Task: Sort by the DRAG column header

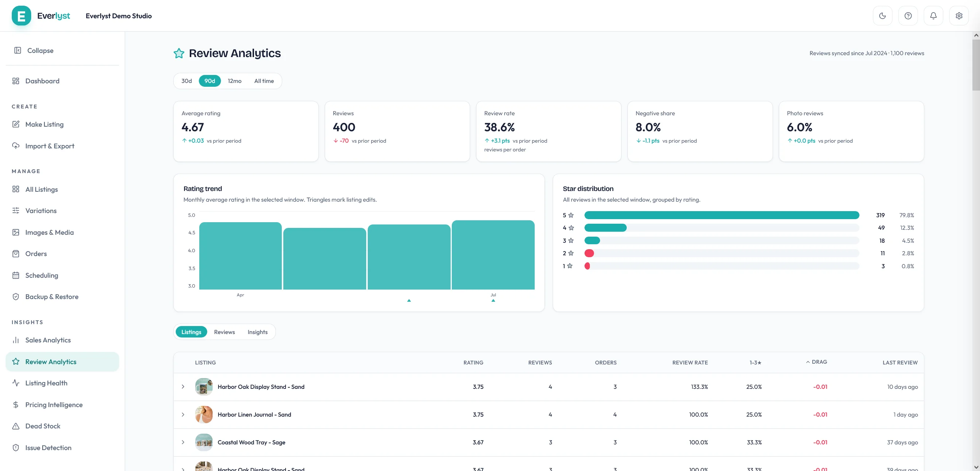Action: pyautogui.click(x=816, y=362)
